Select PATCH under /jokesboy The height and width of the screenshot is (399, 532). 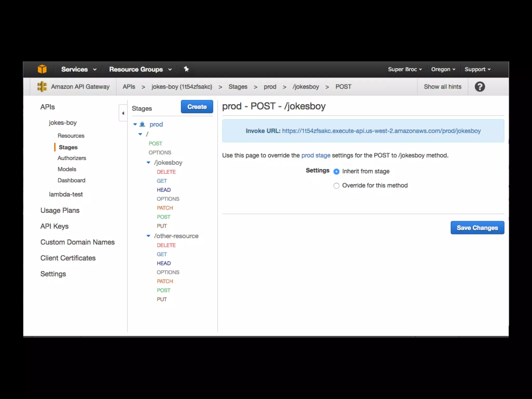click(x=165, y=208)
